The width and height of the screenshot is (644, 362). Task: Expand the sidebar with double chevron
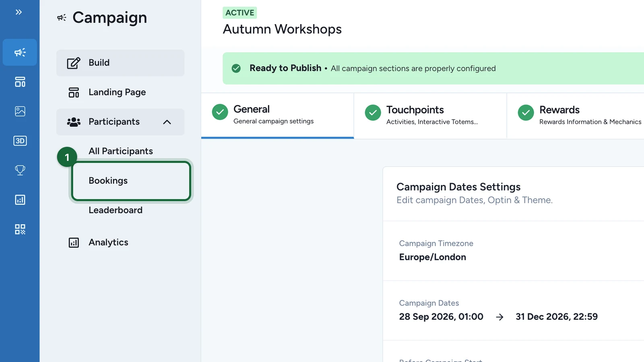coord(19,12)
